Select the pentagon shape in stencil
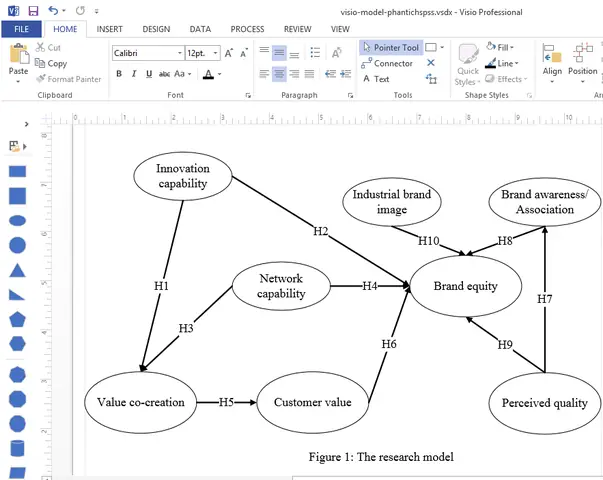 17,319
